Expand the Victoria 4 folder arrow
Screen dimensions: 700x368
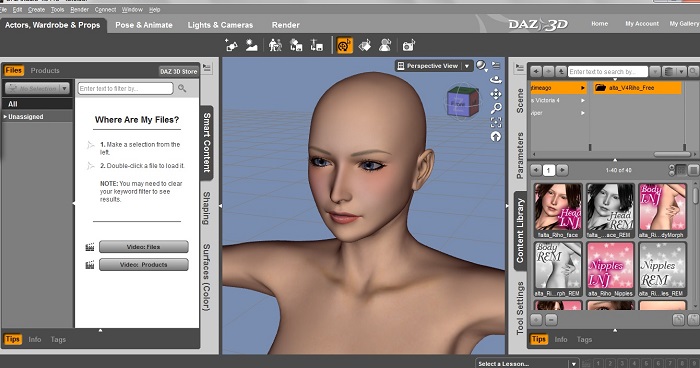583,100
